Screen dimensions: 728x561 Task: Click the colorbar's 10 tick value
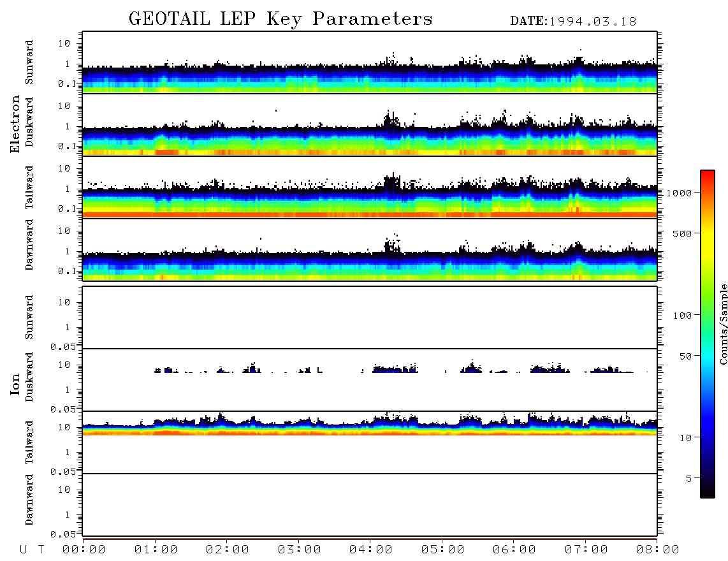coord(685,437)
